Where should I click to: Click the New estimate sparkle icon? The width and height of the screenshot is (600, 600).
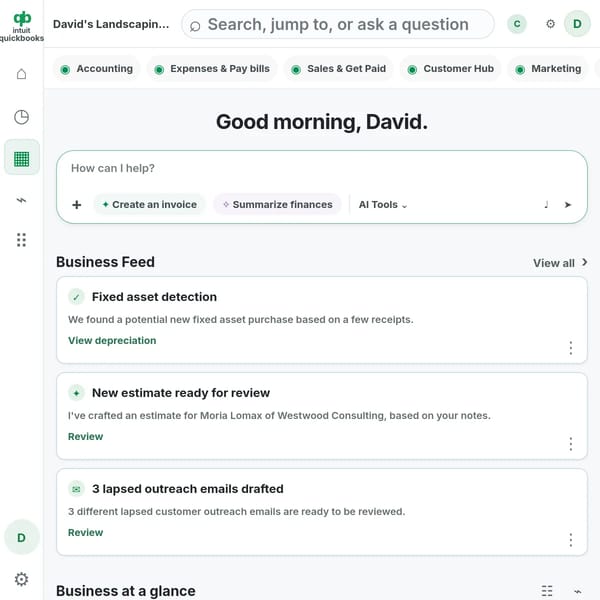[76, 393]
